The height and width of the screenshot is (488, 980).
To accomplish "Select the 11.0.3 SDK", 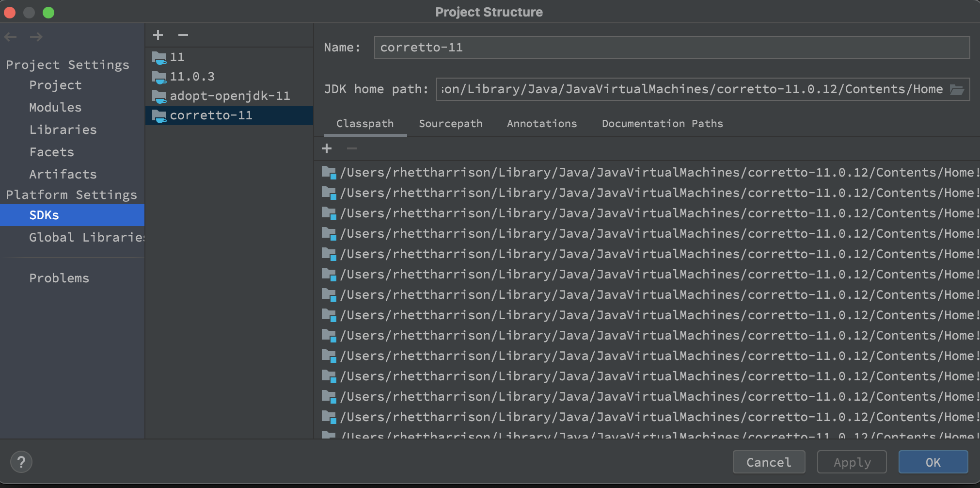I will (x=229, y=77).
